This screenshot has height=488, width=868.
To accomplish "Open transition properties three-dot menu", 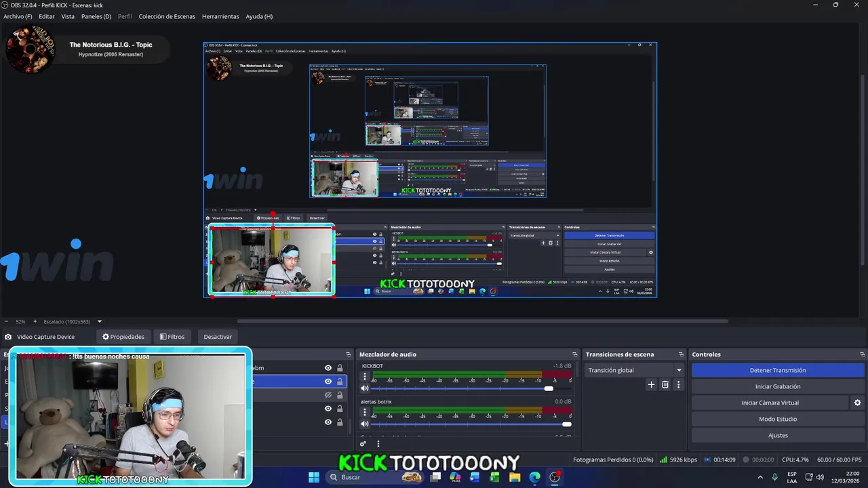I will click(x=678, y=384).
